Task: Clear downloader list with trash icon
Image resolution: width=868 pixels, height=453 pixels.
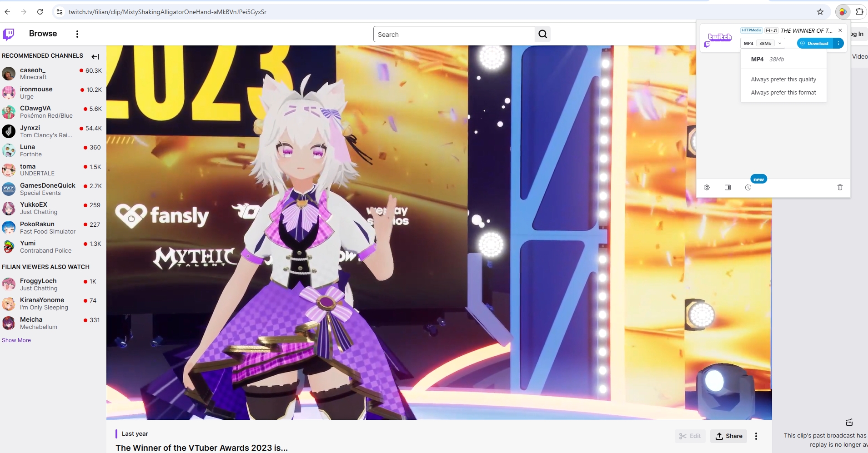Action: click(840, 187)
